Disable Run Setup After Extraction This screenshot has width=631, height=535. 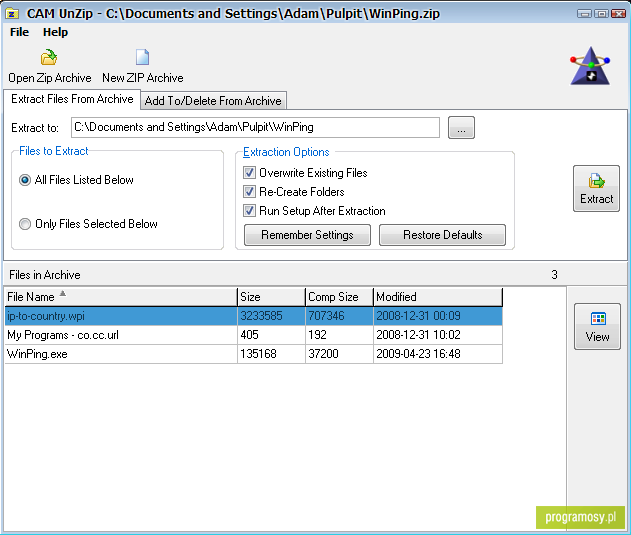[x=249, y=211]
